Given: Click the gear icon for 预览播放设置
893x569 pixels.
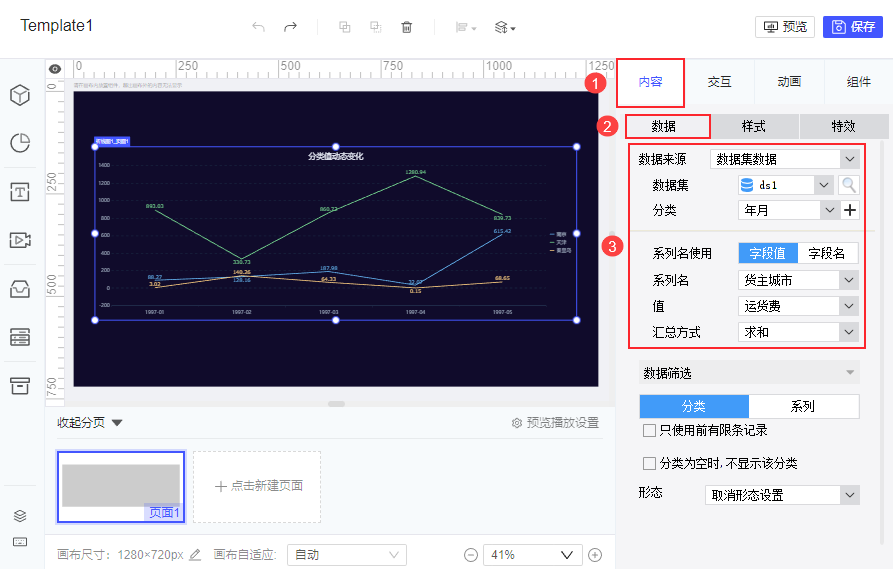Looking at the screenshot, I should (517, 423).
